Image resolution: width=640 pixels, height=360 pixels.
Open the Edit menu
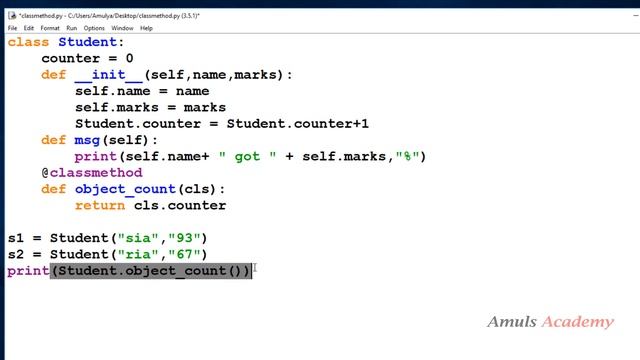[29, 28]
